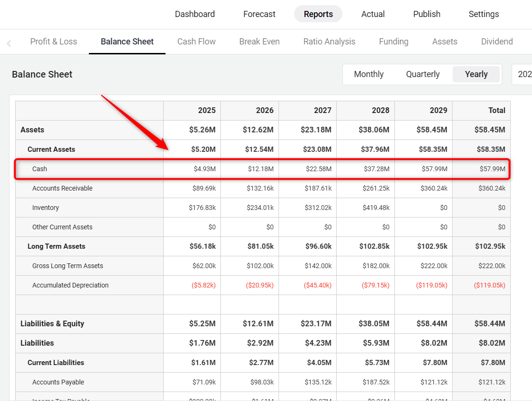Viewport: 532px width, 401px height.
Task: Switch to the Profit & Loss tab
Action: (53, 42)
